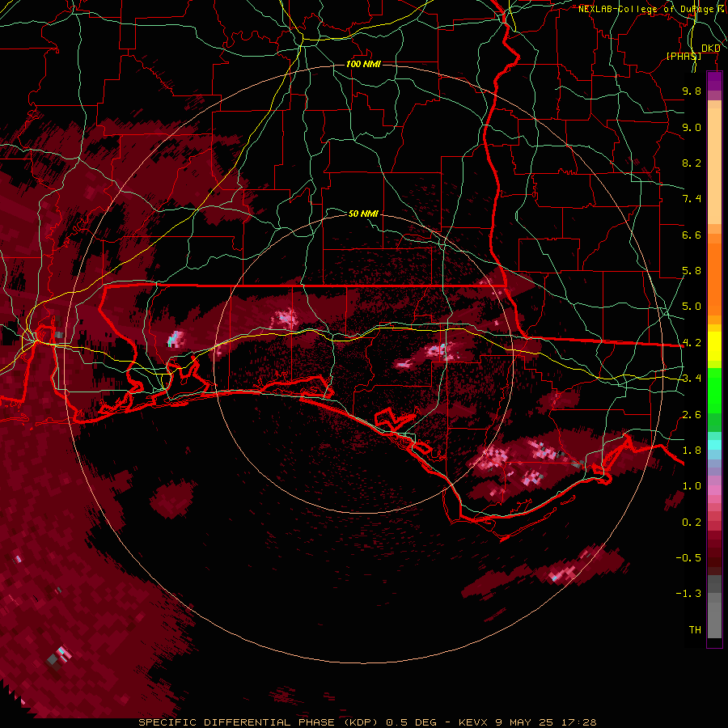728x728 pixels.
Task: Click the KEVX station identifier in the caption
Action: coord(472,722)
